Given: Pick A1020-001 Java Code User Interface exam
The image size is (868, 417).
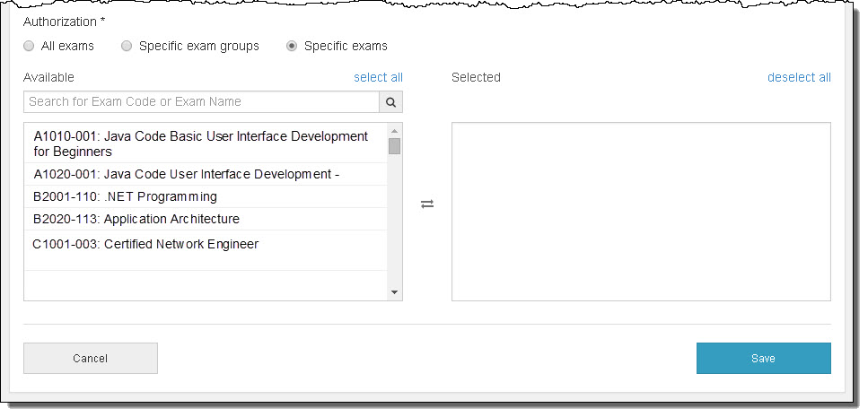Looking at the screenshot, I should coord(186,174).
